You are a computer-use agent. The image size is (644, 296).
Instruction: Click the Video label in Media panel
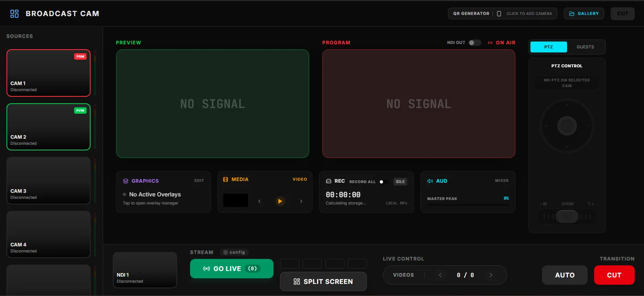(300, 179)
